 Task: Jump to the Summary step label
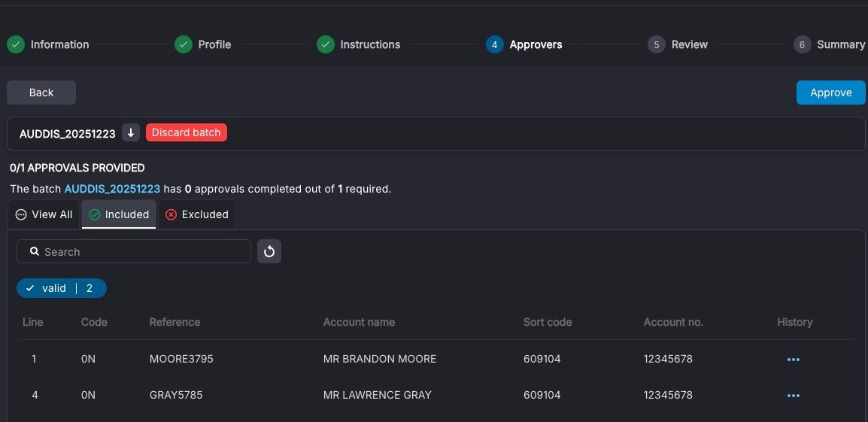[x=841, y=45]
